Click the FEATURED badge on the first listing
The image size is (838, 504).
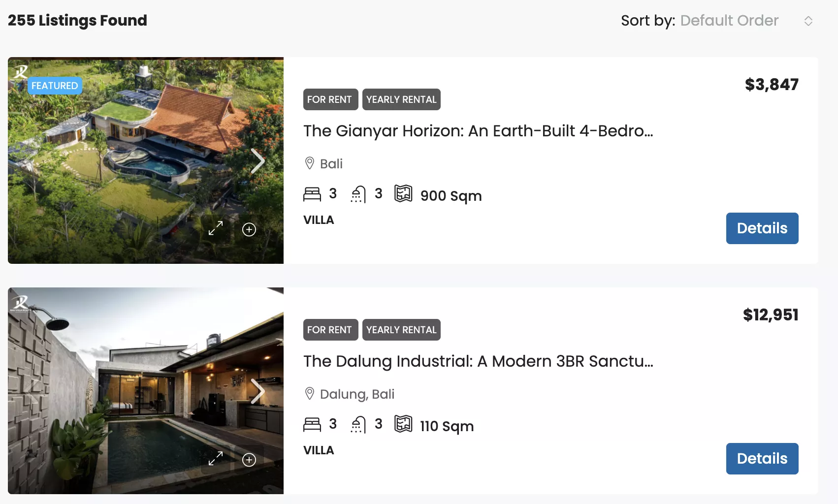[x=55, y=85]
